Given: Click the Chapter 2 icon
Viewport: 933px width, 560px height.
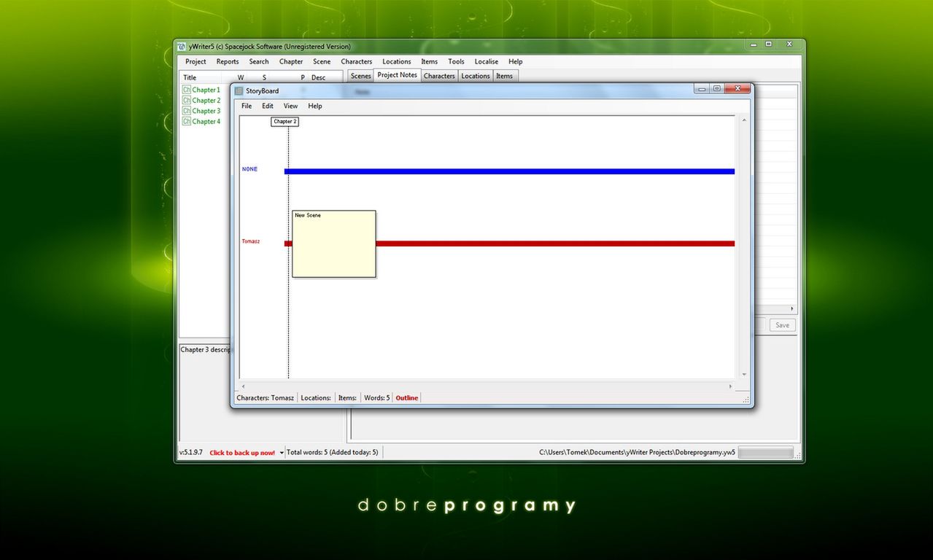Looking at the screenshot, I should (x=187, y=101).
